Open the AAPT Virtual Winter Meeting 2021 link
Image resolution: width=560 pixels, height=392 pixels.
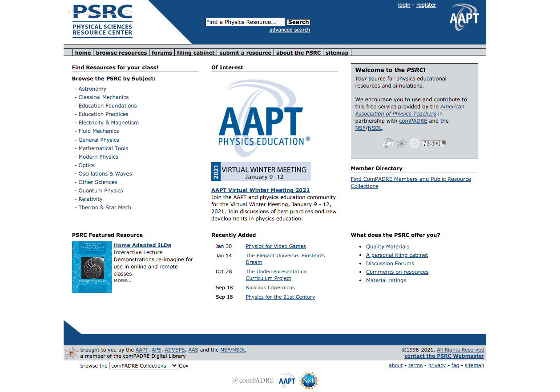261,190
